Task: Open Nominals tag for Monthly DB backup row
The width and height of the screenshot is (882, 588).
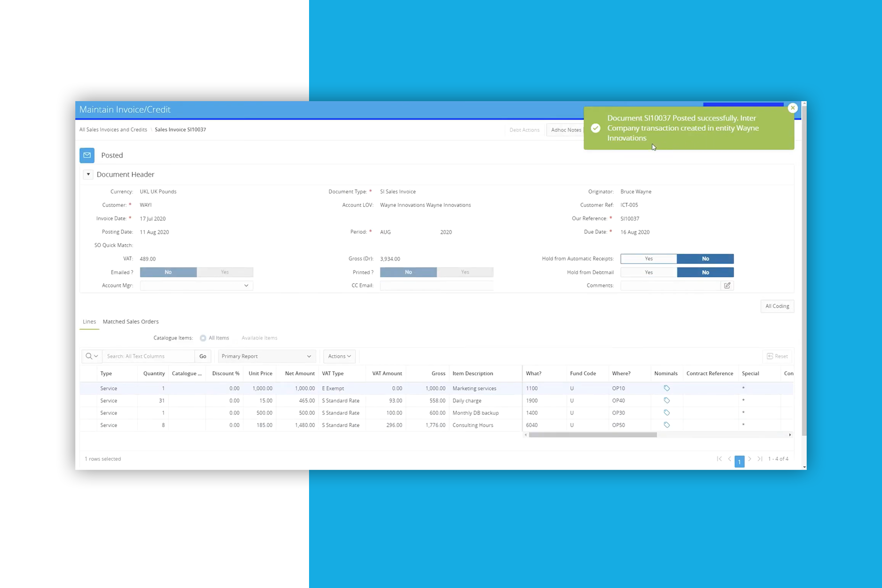Action: 667,413
